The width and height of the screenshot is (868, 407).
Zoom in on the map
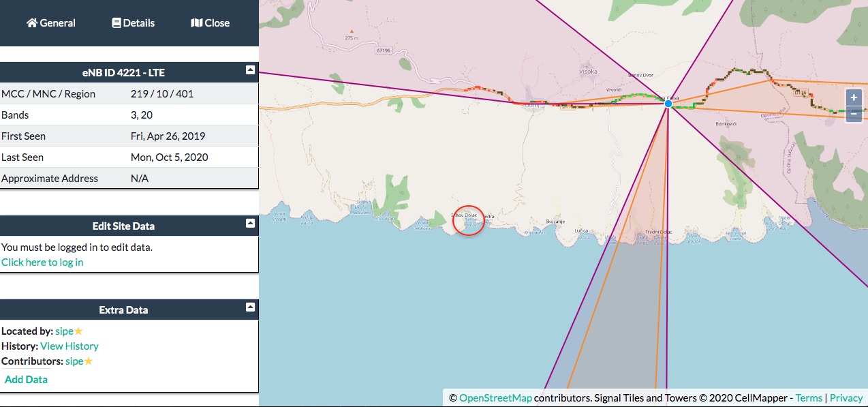pos(854,97)
